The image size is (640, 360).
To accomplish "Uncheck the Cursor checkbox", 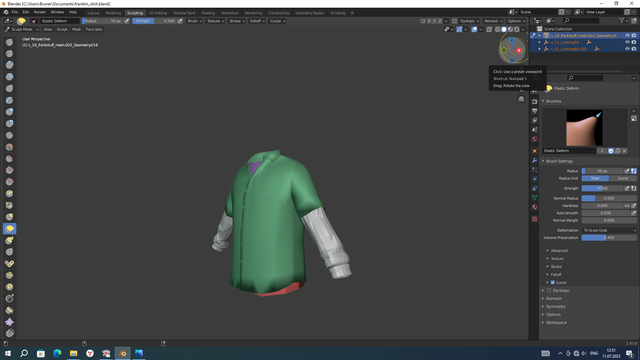I will pos(553,282).
